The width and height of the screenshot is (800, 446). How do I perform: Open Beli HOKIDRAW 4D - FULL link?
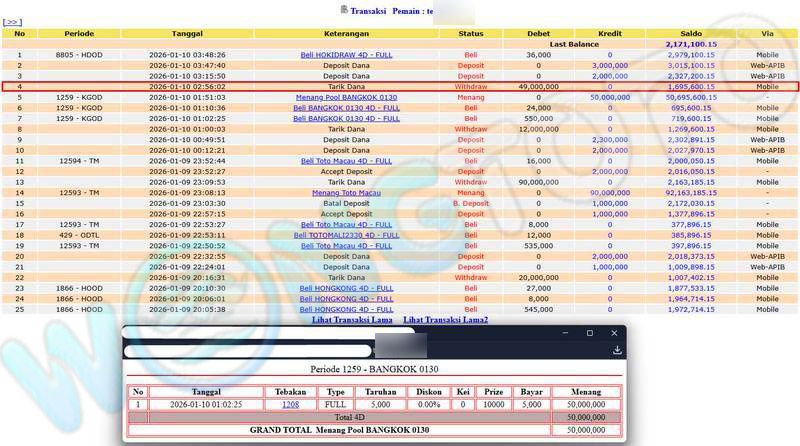(346, 55)
